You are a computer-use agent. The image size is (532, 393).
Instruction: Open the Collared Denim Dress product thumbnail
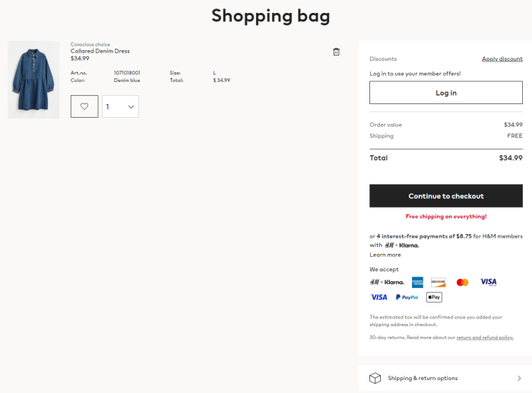click(x=33, y=80)
